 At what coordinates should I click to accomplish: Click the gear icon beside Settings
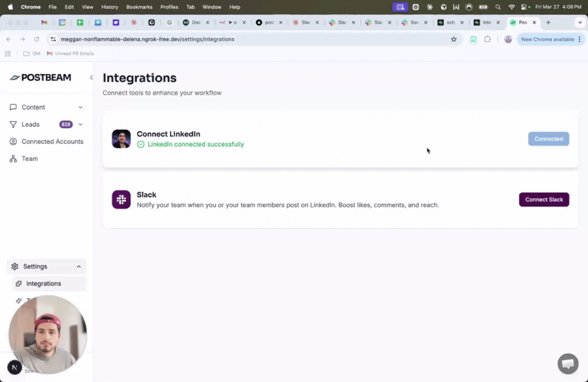pos(15,266)
